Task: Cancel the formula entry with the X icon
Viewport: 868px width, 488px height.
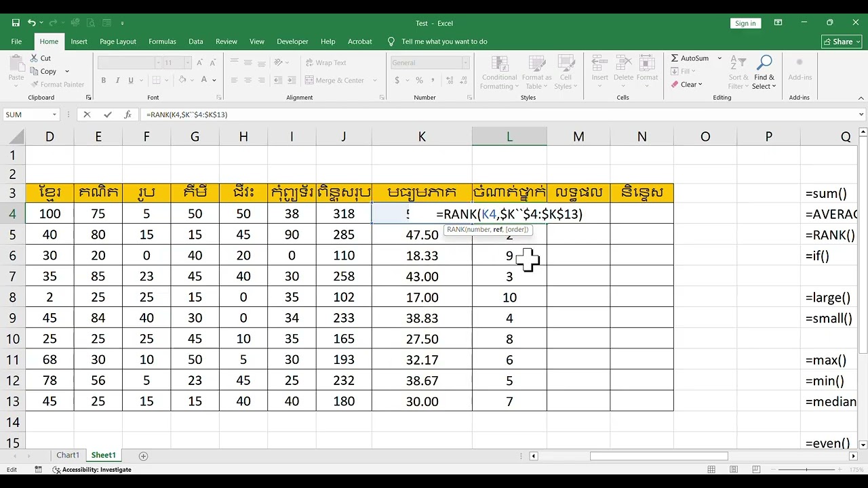Action: 87,115
